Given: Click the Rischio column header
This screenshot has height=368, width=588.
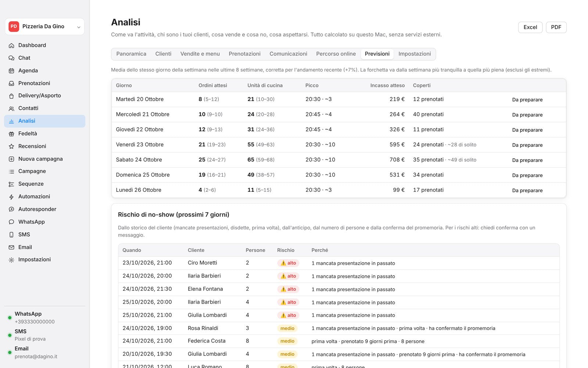Looking at the screenshot, I should [286, 250].
